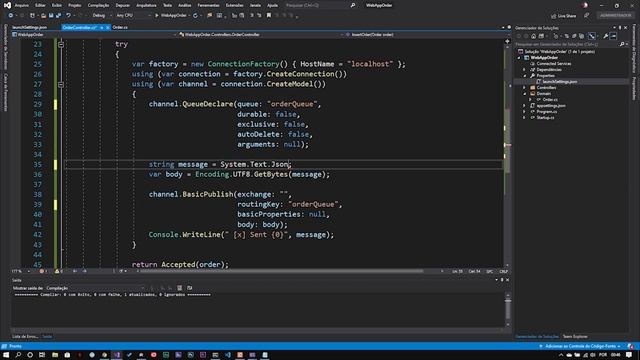Viewport: 640px width, 360px height.
Task: Select Order.cs in Solution Explorer
Action: coord(550,100)
